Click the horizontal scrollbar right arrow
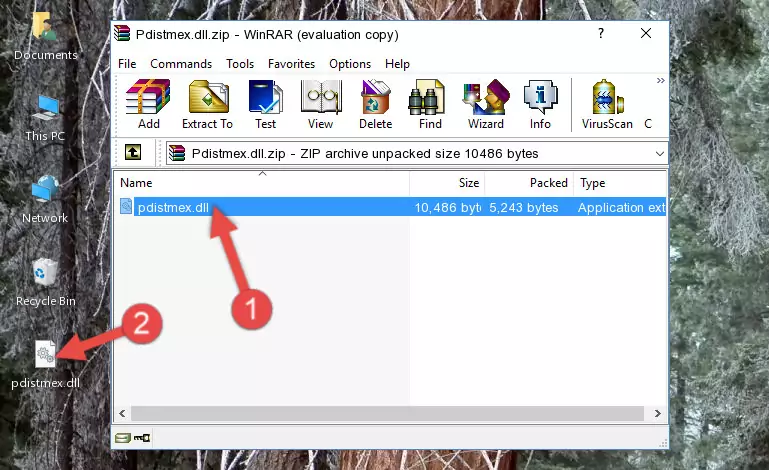The height and width of the screenshot is (470, 769). point(658,414)
